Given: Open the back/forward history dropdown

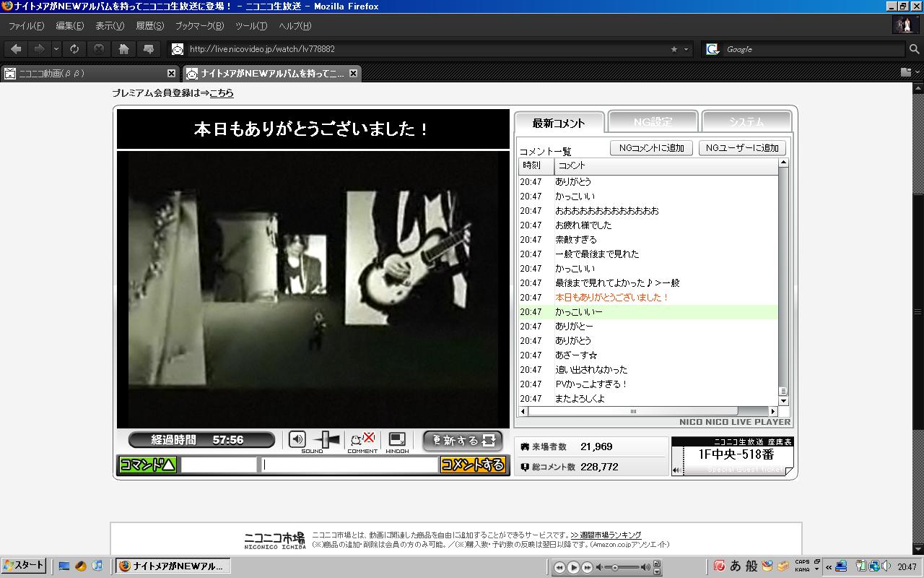Looking at the screenshot, I should [x=56, y=49].
